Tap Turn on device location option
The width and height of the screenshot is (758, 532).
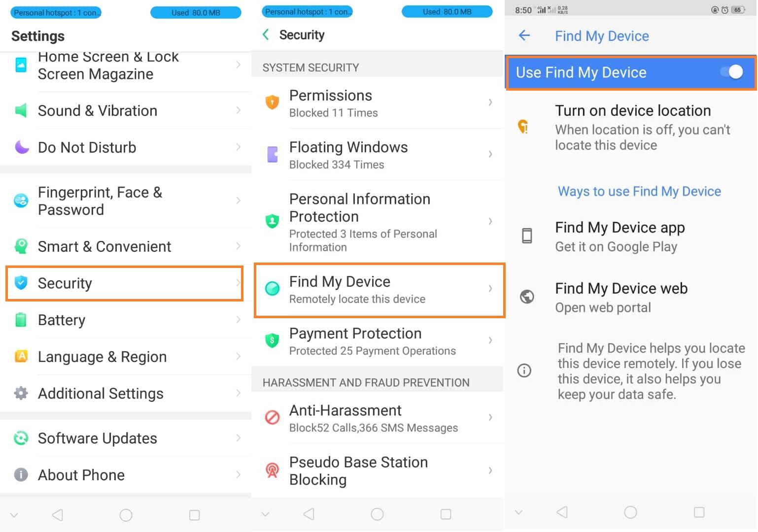point(633,127)
